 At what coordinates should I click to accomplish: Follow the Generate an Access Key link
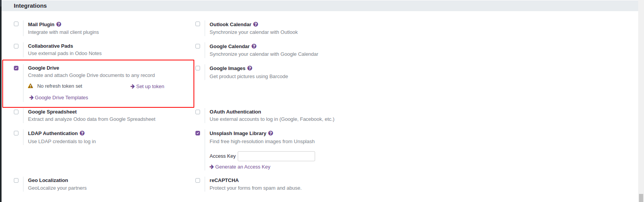click(242, 167)
